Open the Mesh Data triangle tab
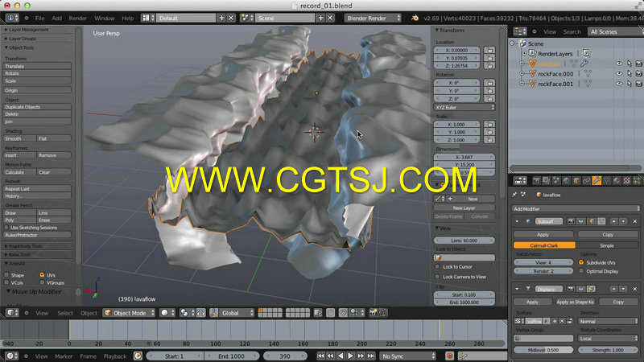The width and height of the screenshot is (644, 362). [x=607, y=181]
